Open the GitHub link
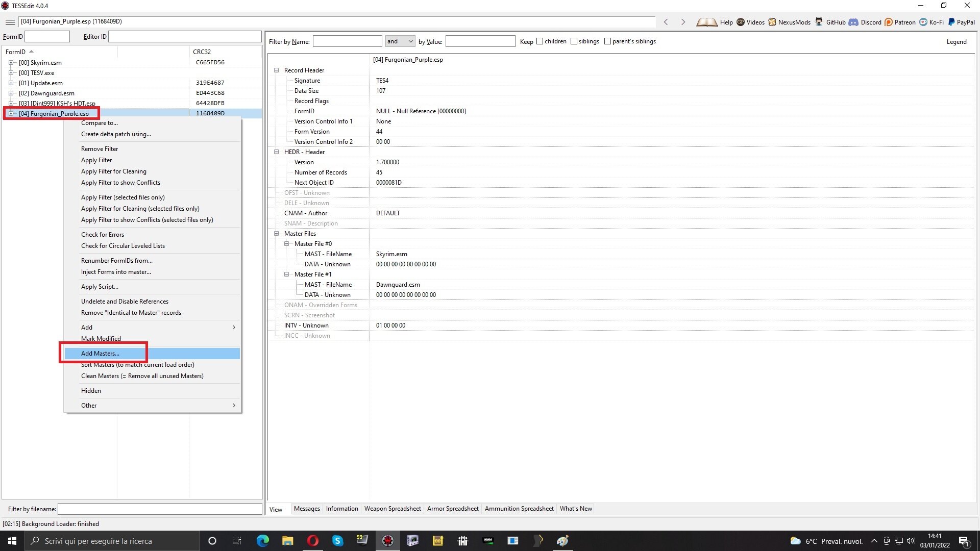Viewport: 980px width, 551px height. pyautogui.click(x=830, y=22)
